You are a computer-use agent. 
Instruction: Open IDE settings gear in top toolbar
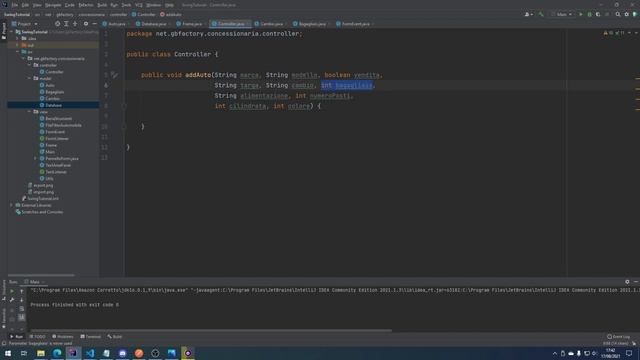click(x=627, y=14)
